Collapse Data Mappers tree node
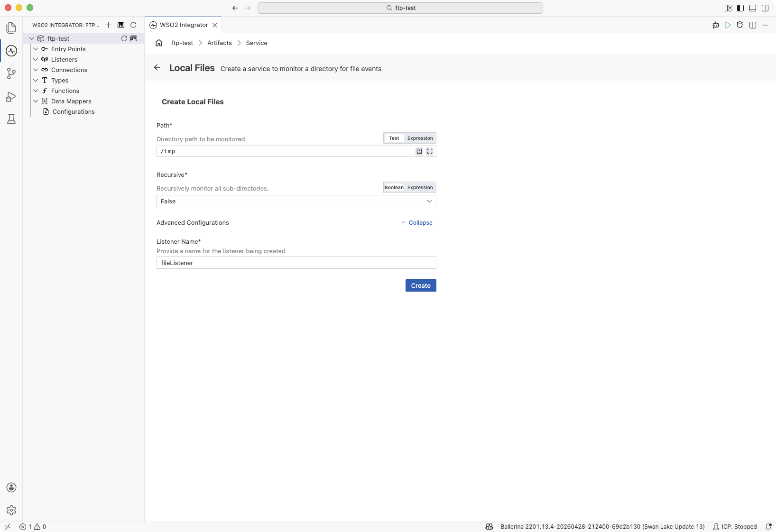 (36, 101)
